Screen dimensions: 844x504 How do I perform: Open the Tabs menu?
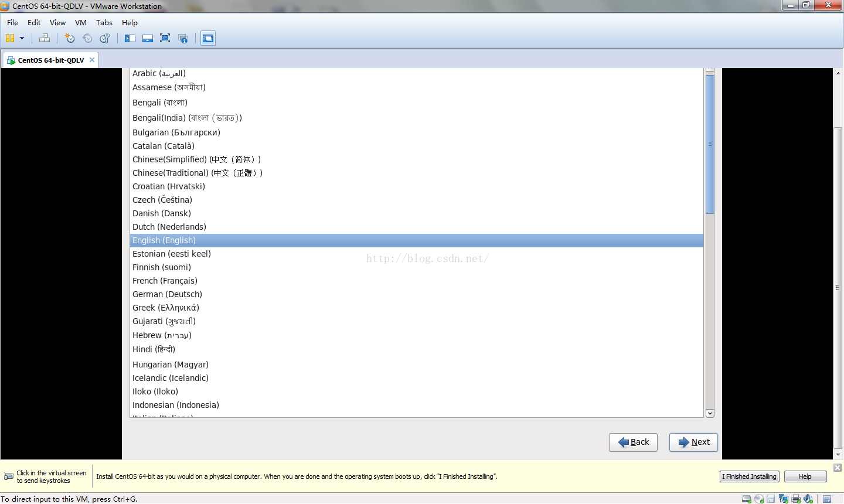104,22
